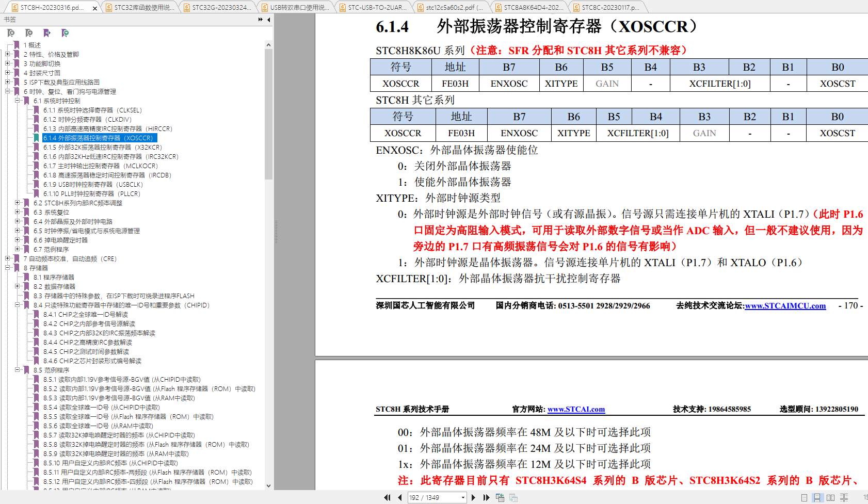Click the delete bookmark icon
The height and width of the screenshot is (504, 868).
[11, 33]
